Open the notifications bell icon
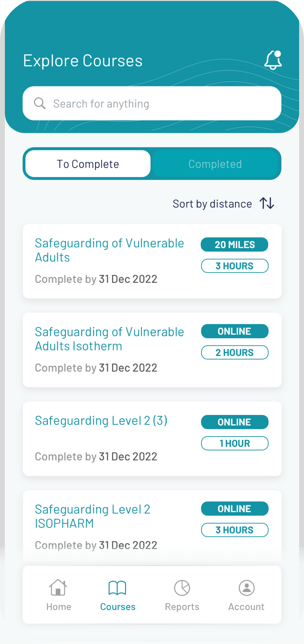The width and height of the screenshot is (304, 644). coord(273,60)
